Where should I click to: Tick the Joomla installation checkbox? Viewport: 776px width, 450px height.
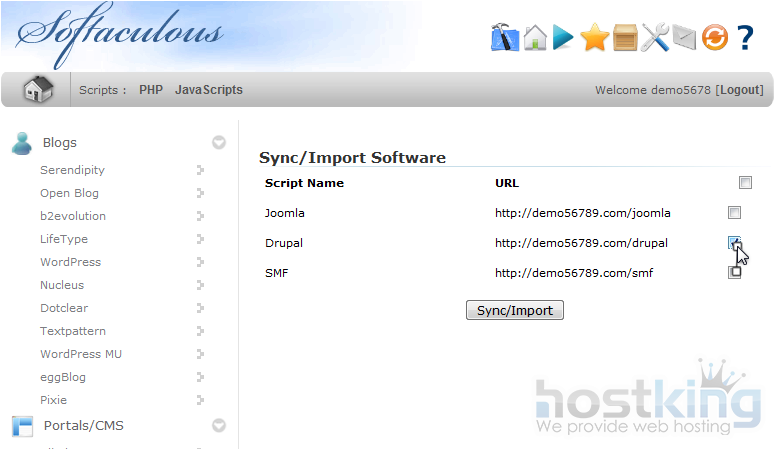(734, 213)
